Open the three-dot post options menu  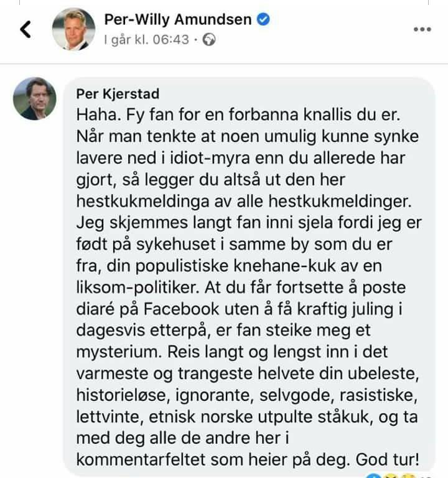pos(422,29)
